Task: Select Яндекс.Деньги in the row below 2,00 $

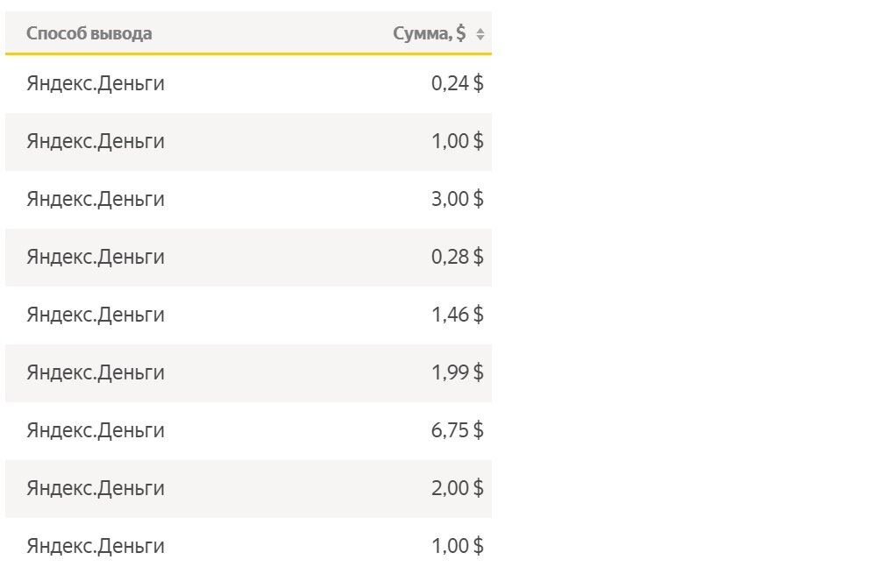Action: (x=96, y=546)
